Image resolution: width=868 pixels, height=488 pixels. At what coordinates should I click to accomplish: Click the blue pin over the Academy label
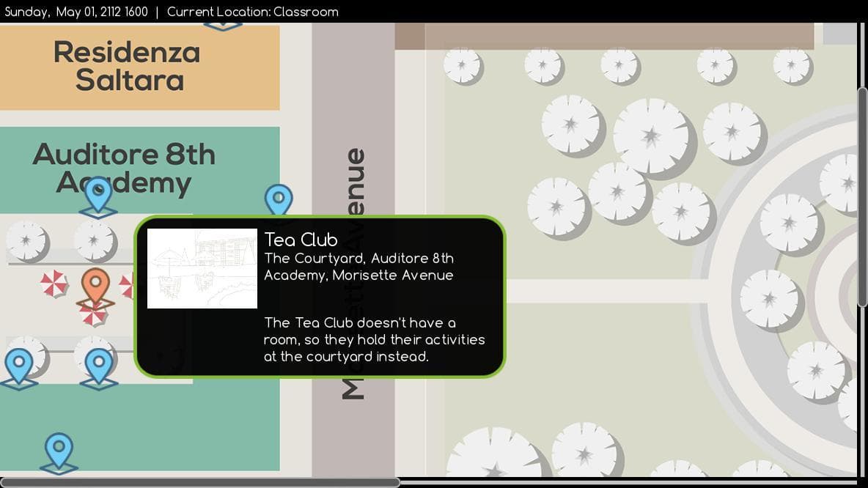coord(98,197)
